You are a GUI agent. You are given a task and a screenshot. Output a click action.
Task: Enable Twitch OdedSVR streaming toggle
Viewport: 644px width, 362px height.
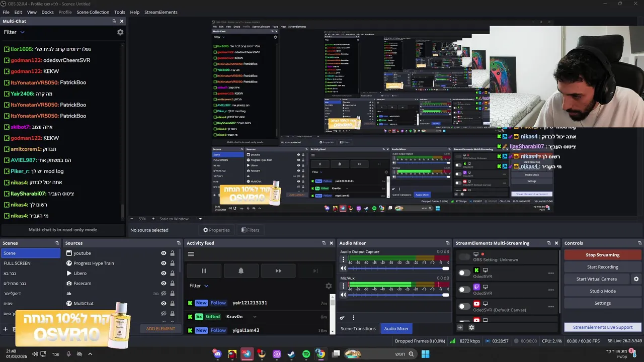pos(464,290)
